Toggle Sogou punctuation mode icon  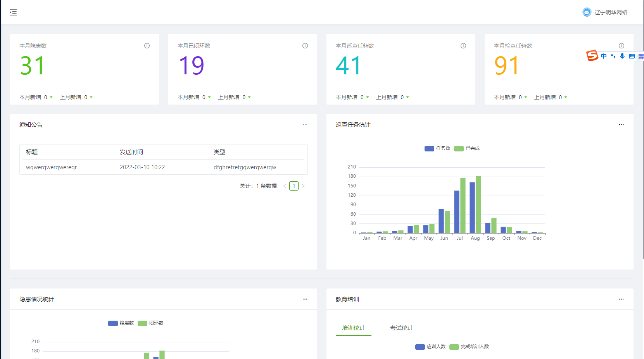pos(613,56)
